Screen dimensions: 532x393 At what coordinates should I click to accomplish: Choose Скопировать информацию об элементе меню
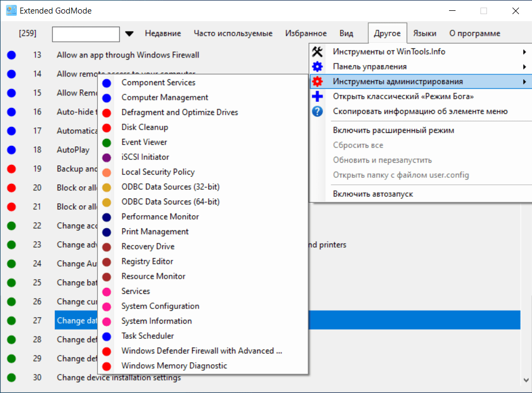tap(420, 111)
